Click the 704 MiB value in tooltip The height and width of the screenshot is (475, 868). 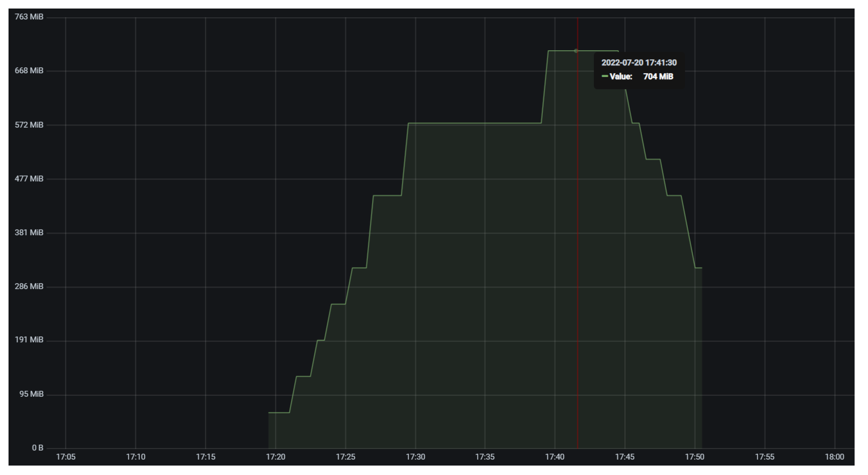click(x=658, y=76)
